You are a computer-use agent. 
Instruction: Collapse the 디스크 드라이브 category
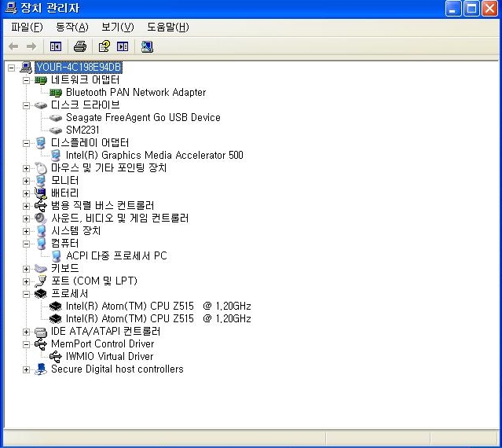[x=26, y=105]
